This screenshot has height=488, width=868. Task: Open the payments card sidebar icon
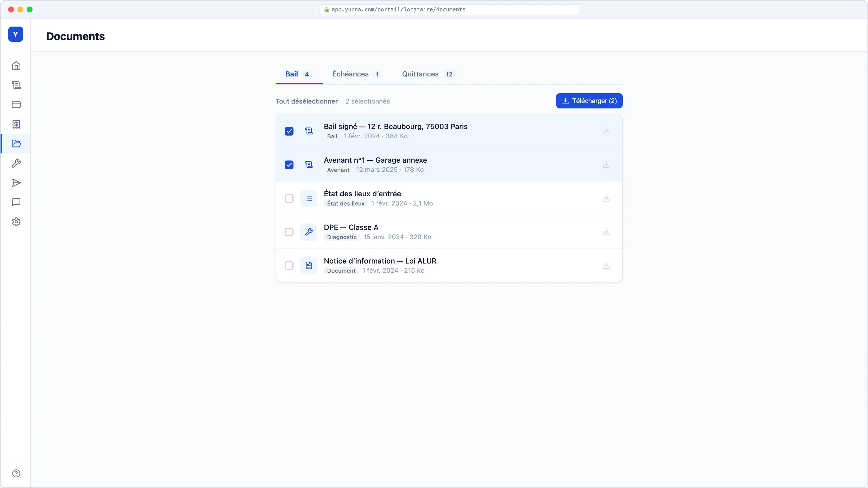16,105
